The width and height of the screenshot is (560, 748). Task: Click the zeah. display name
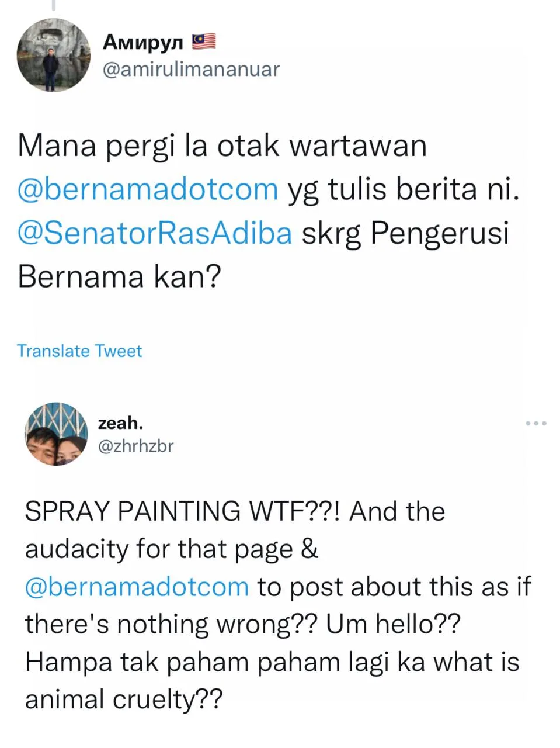point(120,423)
